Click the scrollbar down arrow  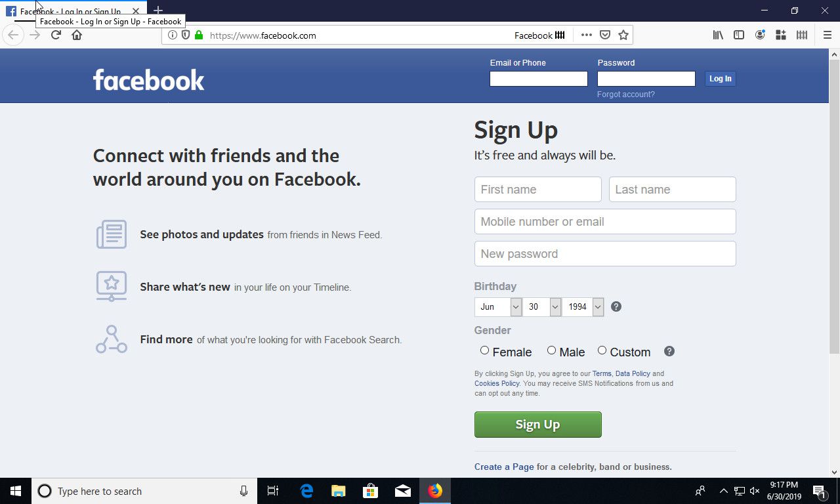click(834, 472)
